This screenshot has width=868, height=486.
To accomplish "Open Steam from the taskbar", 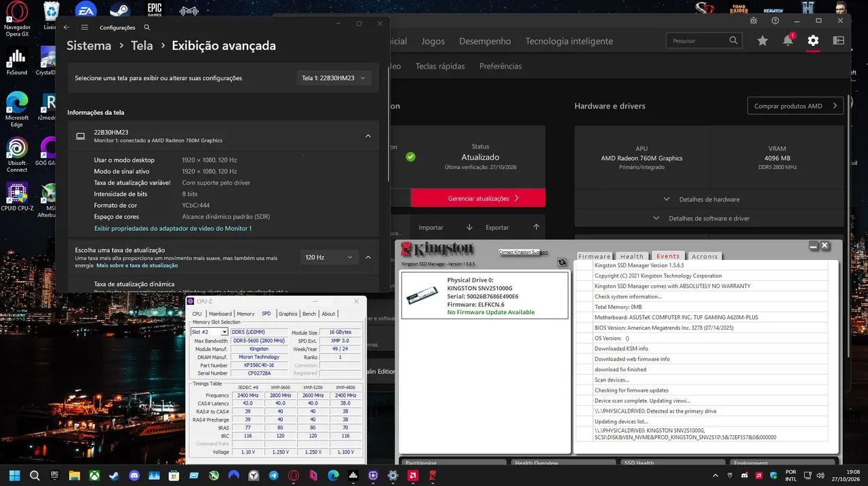I will pos(114,476).
